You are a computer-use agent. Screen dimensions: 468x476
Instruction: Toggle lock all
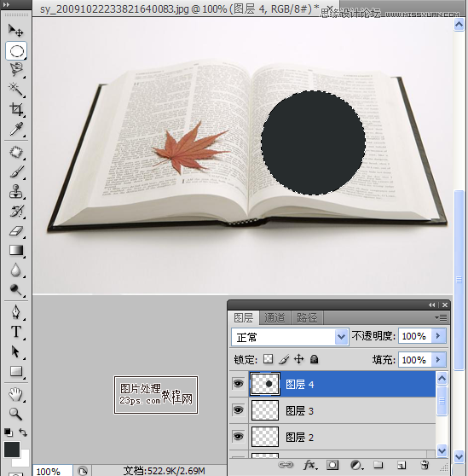pyautogui.click(x=314, y=359)
